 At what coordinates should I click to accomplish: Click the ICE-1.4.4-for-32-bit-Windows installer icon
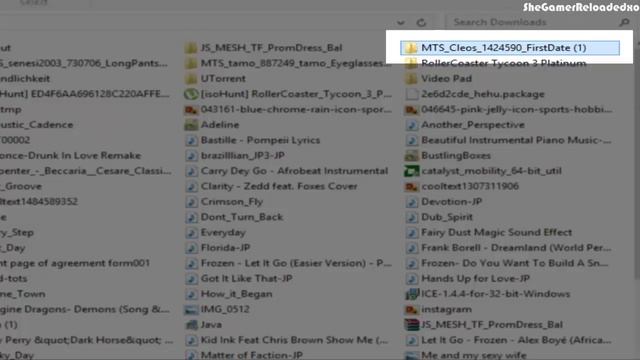pyautogui.click(x=411, y=294)
